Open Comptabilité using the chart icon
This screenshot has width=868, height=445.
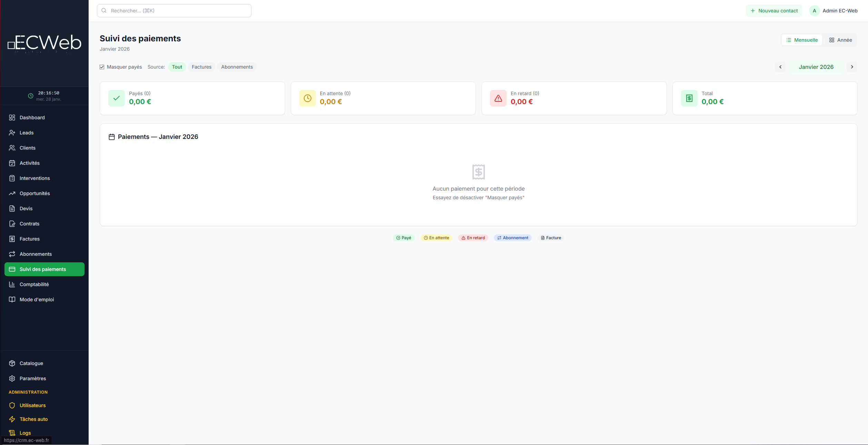pos(12,284)
